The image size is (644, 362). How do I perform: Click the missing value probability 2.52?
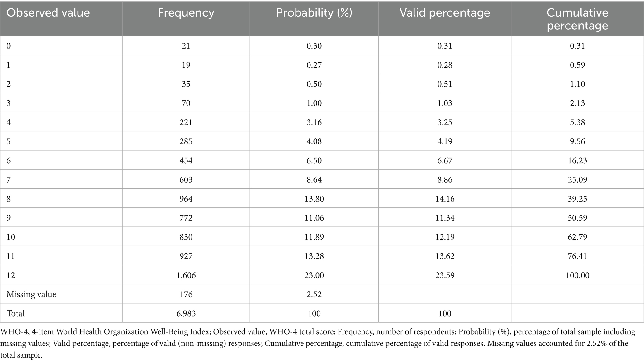[x=314, y=294]
